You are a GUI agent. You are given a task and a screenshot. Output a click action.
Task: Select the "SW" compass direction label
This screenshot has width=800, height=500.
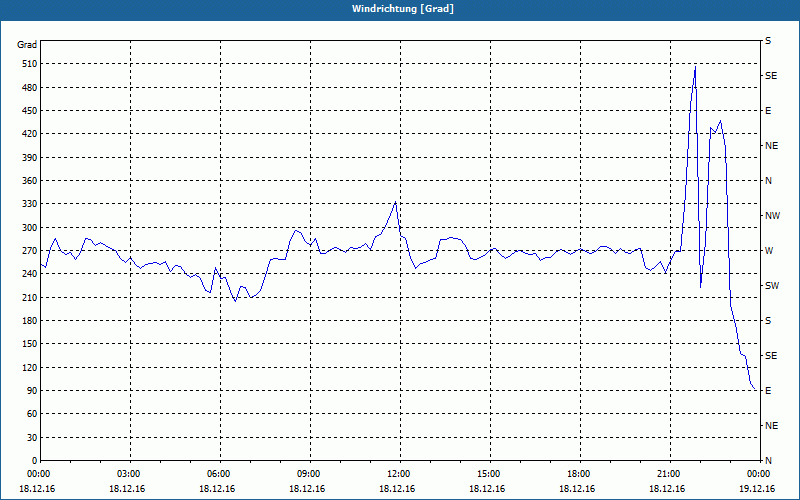pyautogui.click(x=772, y=286)
